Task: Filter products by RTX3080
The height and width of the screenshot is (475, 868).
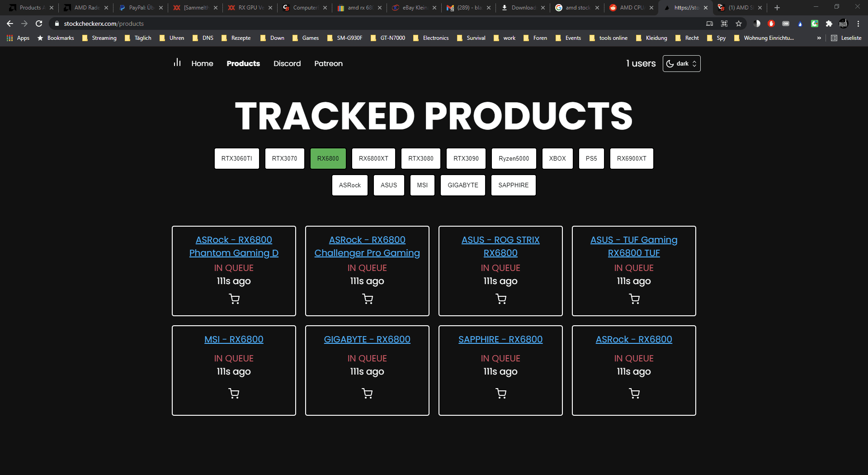Action: coord(421,158)
